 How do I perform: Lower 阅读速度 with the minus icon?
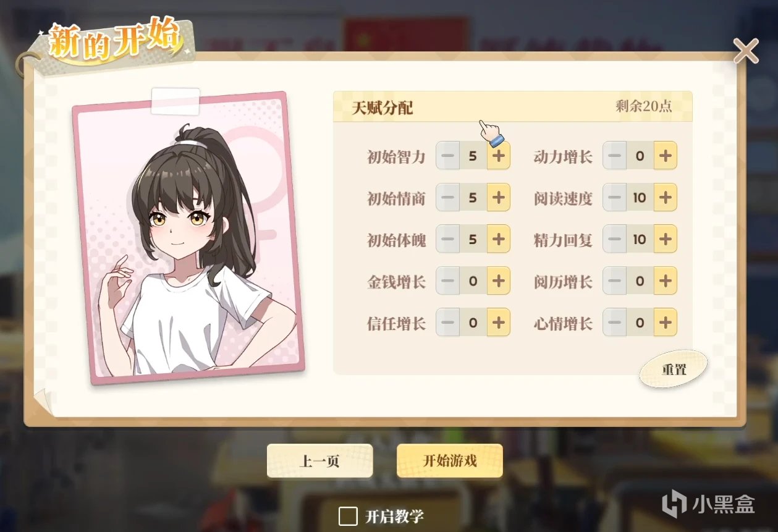coord(614,198)
